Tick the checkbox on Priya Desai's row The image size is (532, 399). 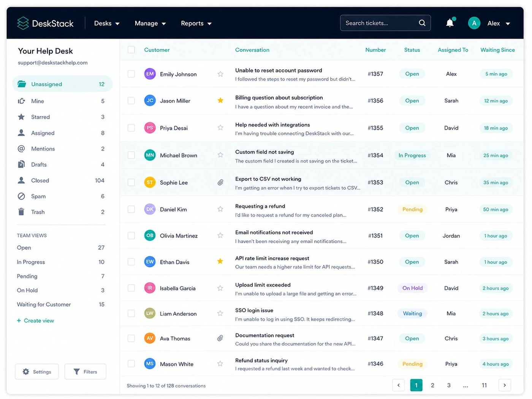(131, 128)
